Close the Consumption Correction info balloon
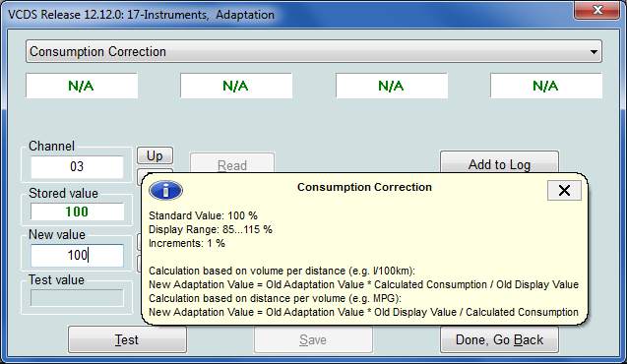The image size is (627, 364). click(x=564, y=190)
